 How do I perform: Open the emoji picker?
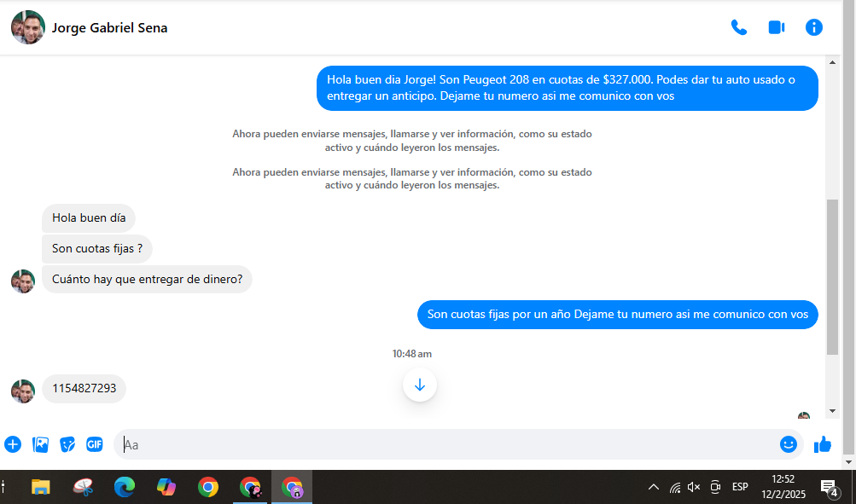(x=788, y=444)
